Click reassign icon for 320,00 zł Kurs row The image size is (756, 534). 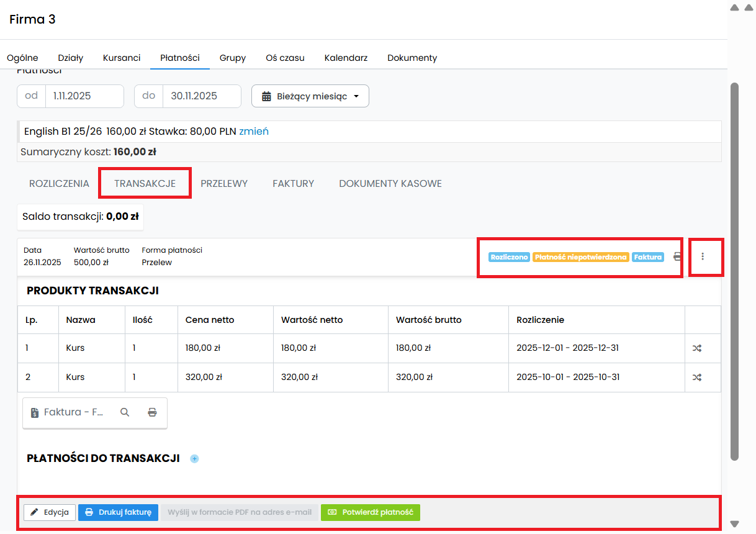pyautogui.click(x=697, y=378)
